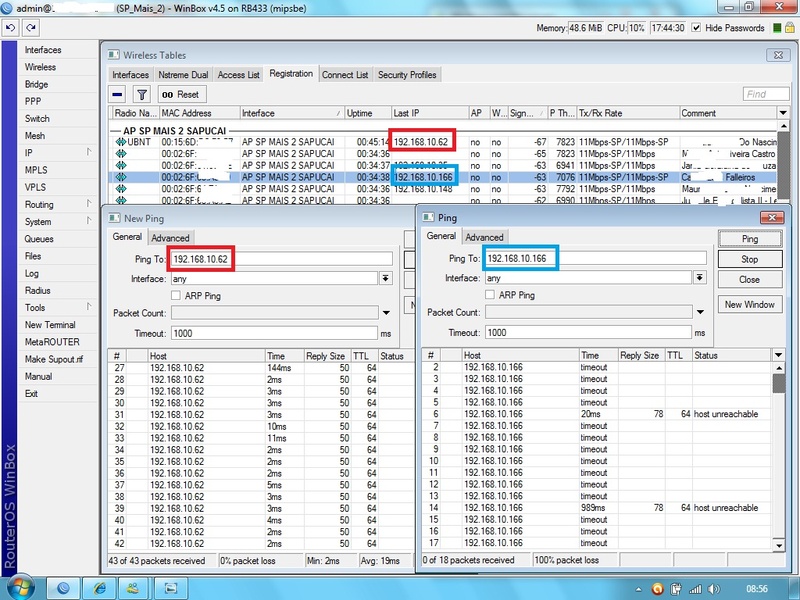The width and height of the screenshot is (800, 600).
Task: Expand the Routing submenu in sidebar
Action: point(89,204)
